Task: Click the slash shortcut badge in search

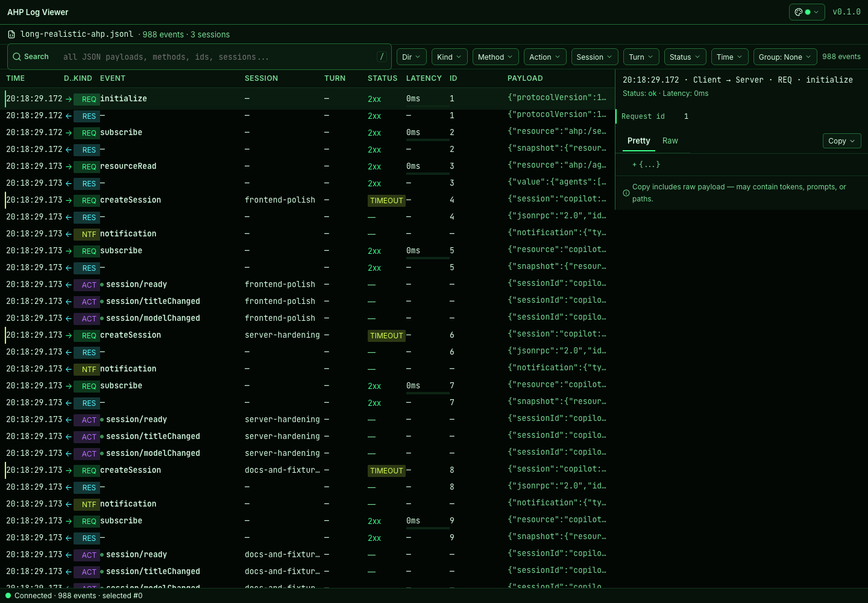Action: [382, 57]
